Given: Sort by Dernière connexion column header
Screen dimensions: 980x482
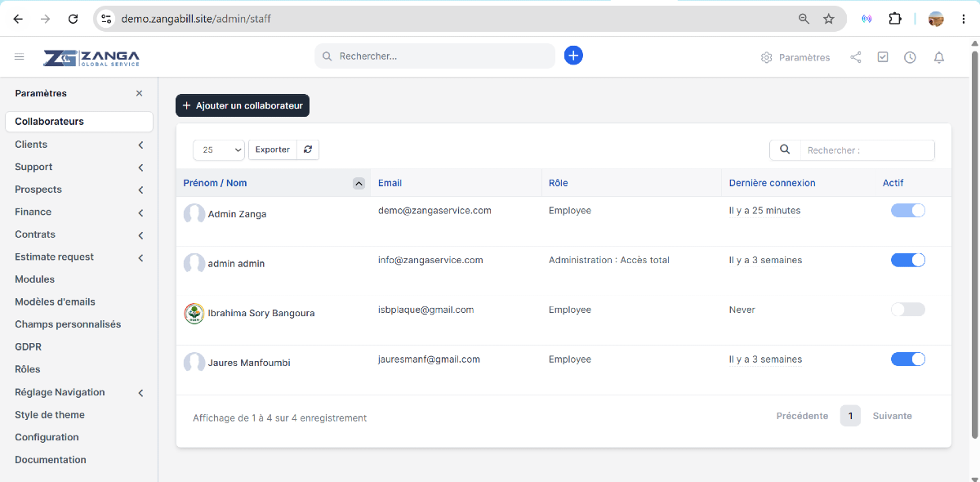Looking at the screenshot, I should pyautogui.click(x=772, y=183).
